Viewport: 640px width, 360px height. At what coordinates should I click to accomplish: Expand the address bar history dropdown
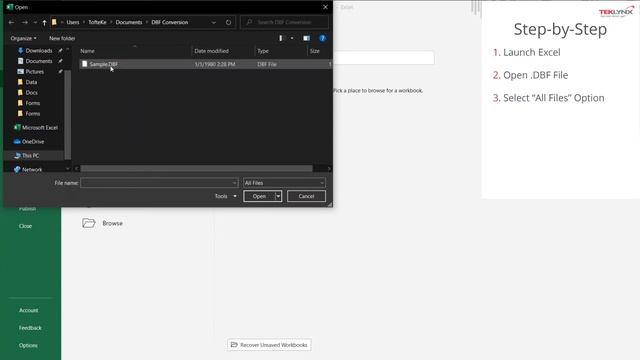(x=213, y=22)
